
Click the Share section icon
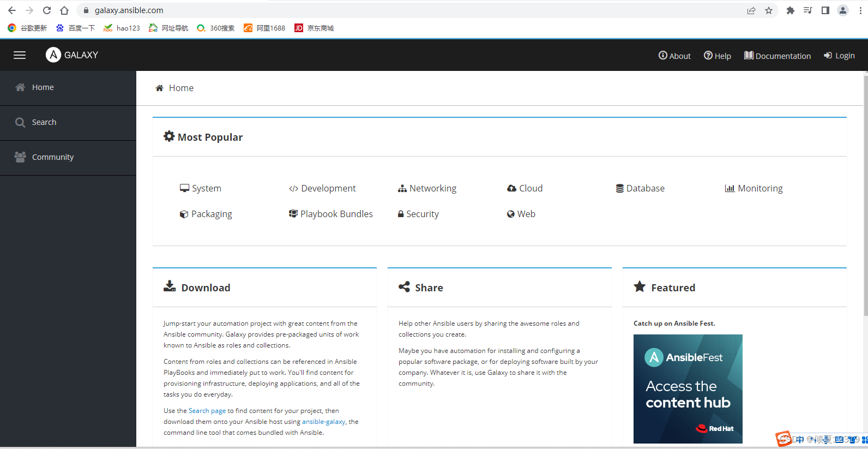point(404,286)
